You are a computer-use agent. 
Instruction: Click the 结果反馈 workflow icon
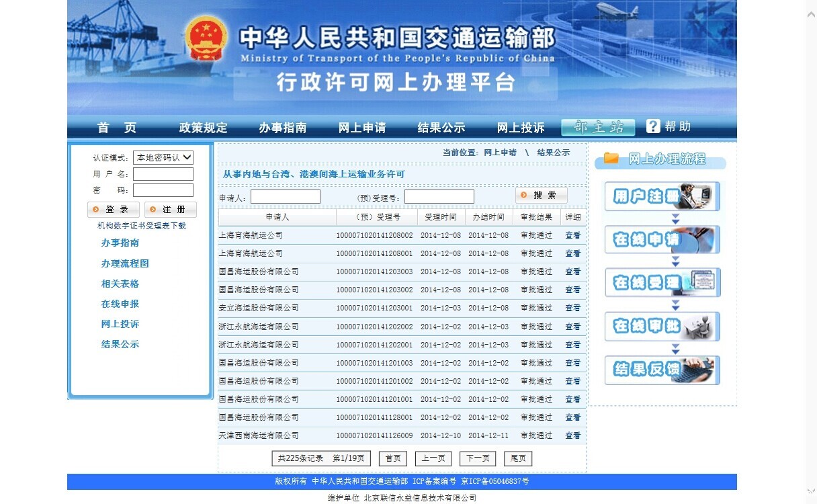pyautogui.click(x=662, y=370)
